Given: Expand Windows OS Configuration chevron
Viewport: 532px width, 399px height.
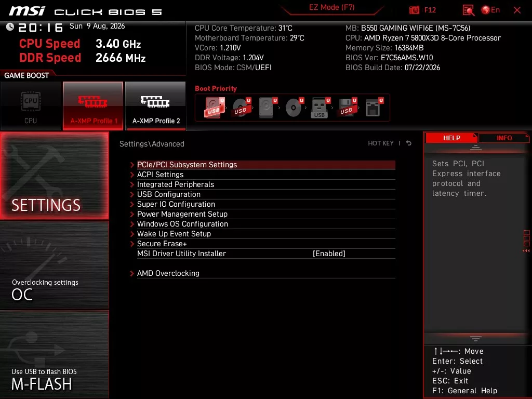Looking at the screenshot, I should (132, 224).
